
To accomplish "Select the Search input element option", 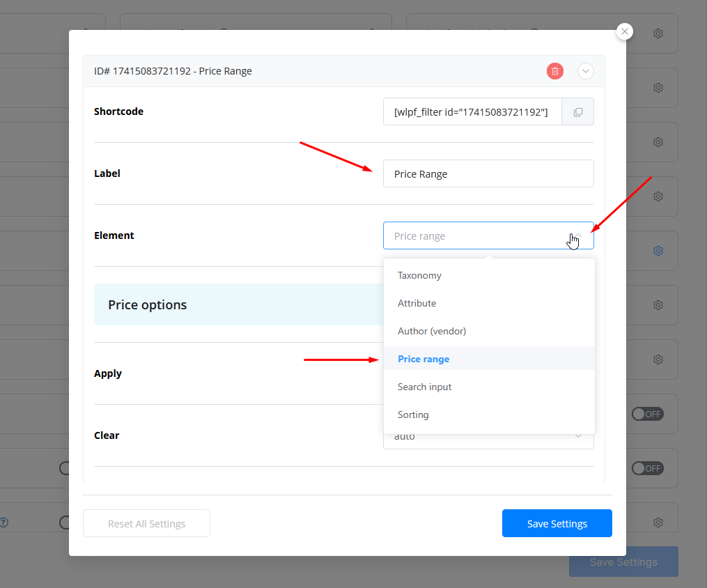I will (424, 387).
